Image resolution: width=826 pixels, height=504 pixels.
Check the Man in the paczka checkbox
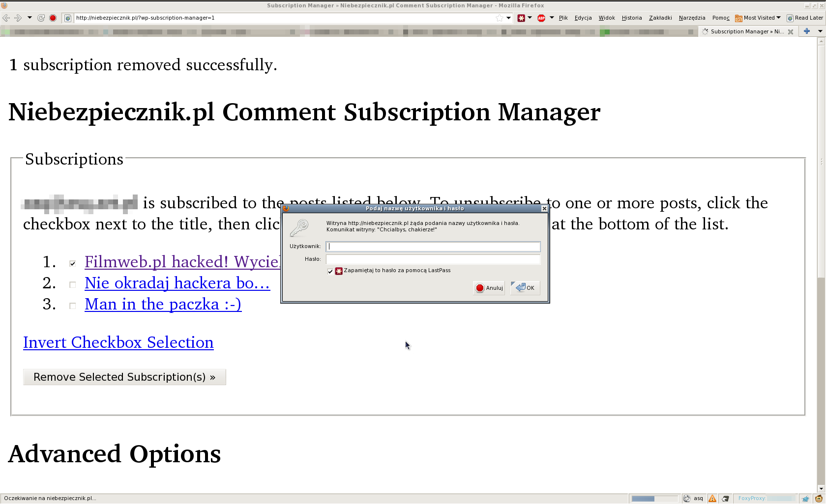[73, 306]
